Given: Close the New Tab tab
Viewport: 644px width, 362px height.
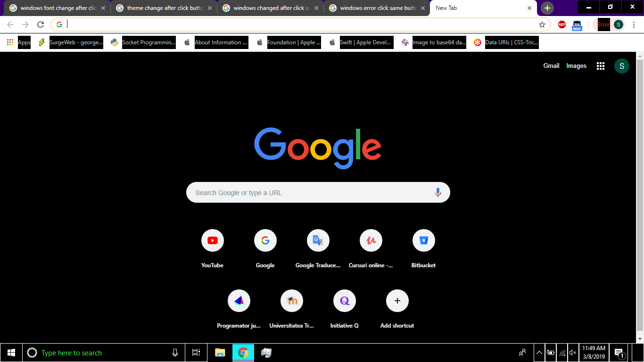Looking at the screenshot, I should [529, 8].
